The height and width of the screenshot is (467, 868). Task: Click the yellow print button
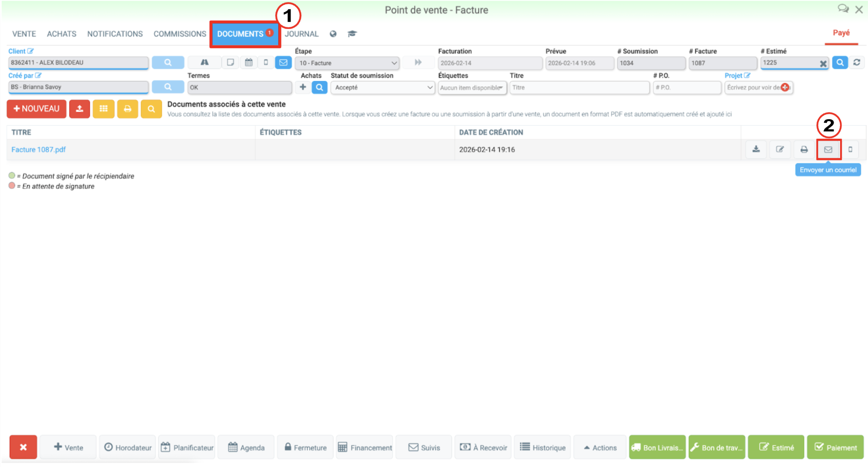(127, 109)
